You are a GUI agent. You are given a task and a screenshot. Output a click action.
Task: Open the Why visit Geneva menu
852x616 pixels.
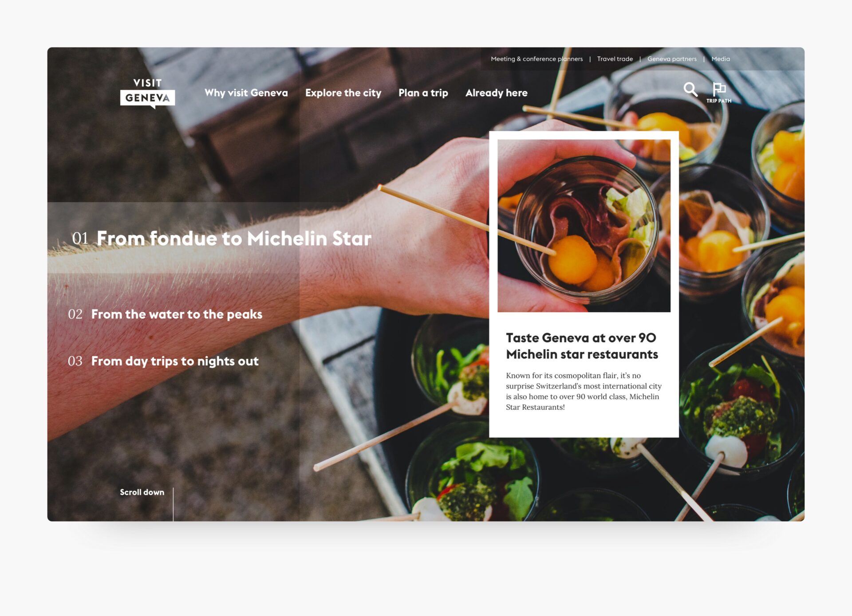tap(246, 93)
